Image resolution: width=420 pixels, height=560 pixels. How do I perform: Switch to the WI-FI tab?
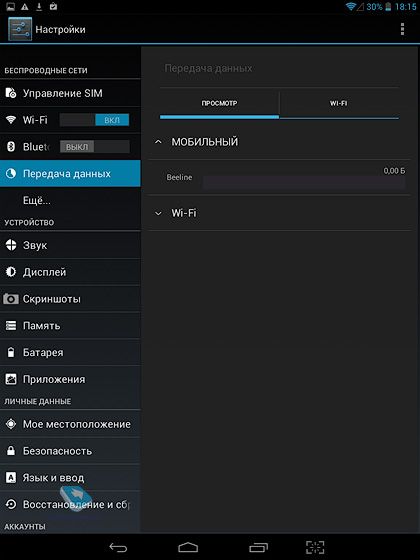[x=339, y=103]
